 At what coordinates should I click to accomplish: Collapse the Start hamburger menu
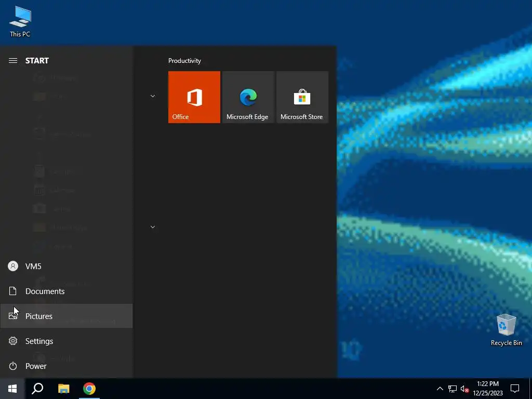click(13, 61)
